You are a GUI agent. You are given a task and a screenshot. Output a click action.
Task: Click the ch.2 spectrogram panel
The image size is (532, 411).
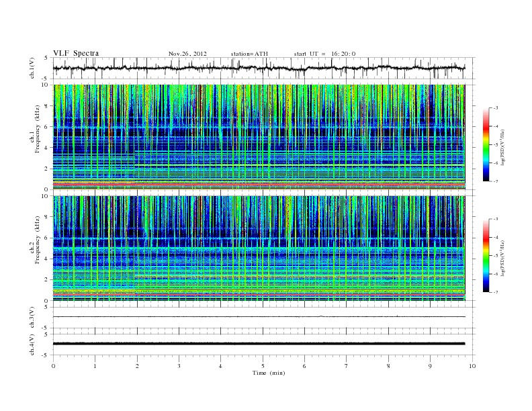(259, 248)
